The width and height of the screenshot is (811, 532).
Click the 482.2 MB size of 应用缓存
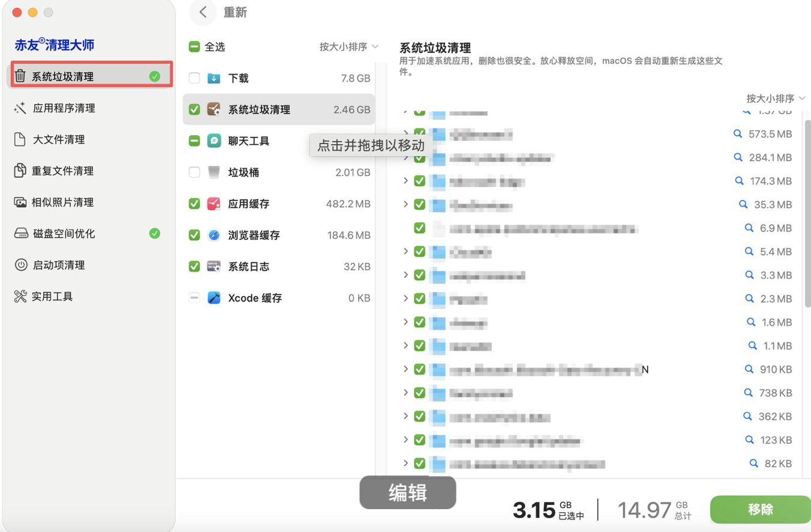[x=348, y=204]
